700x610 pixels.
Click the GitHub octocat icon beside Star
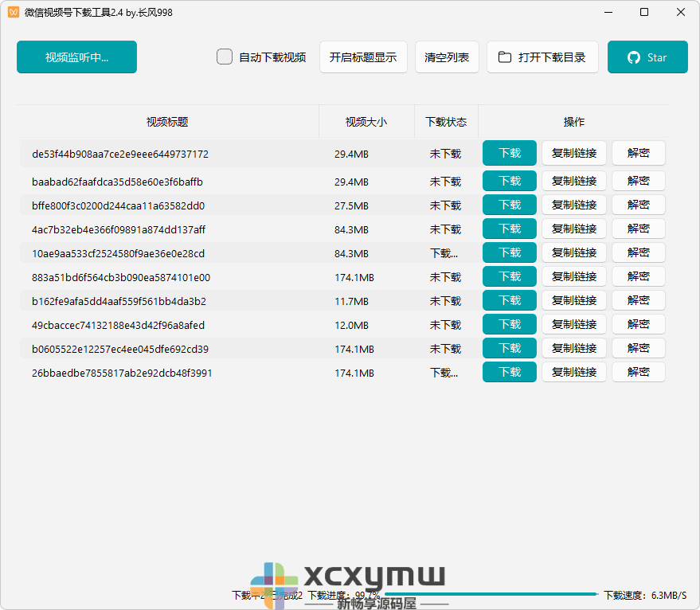coord(633,57)
